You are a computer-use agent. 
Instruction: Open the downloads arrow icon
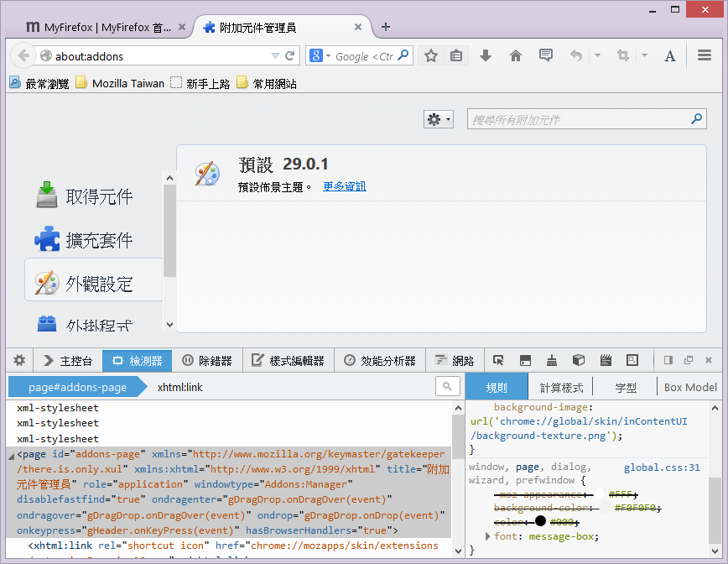(485, 56)
